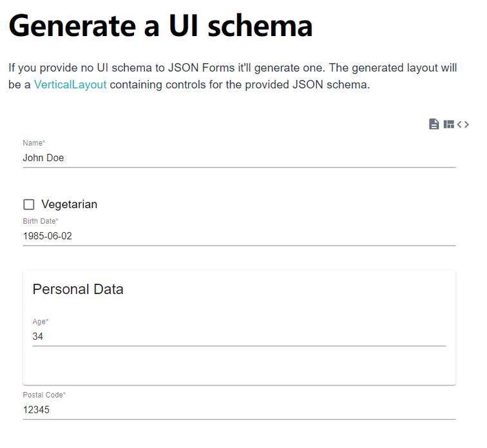The image size is (487, 448).
Task: Click the intro paragraph about JSON Forms
Action: pos(233,76)
